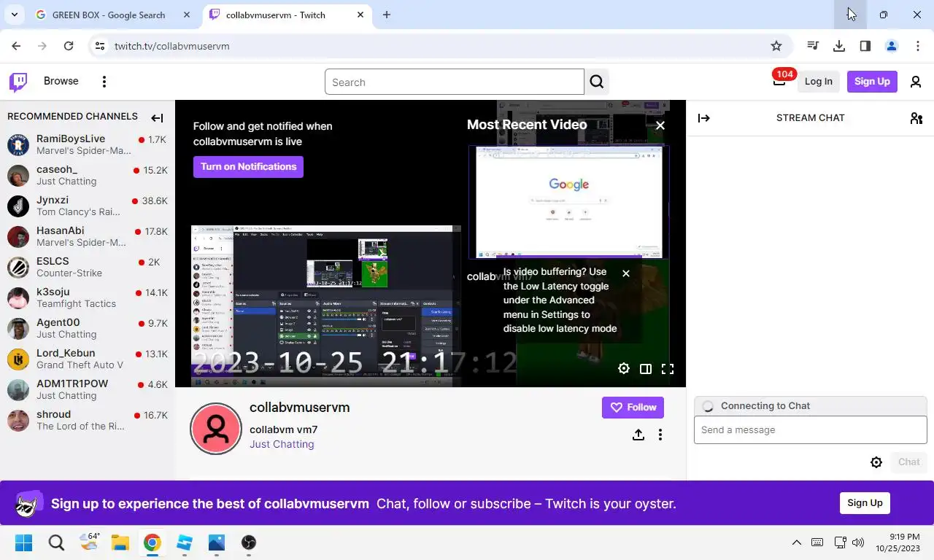
Task: Open Lord_Kebun recommended channel
Action: pos(88,359)
